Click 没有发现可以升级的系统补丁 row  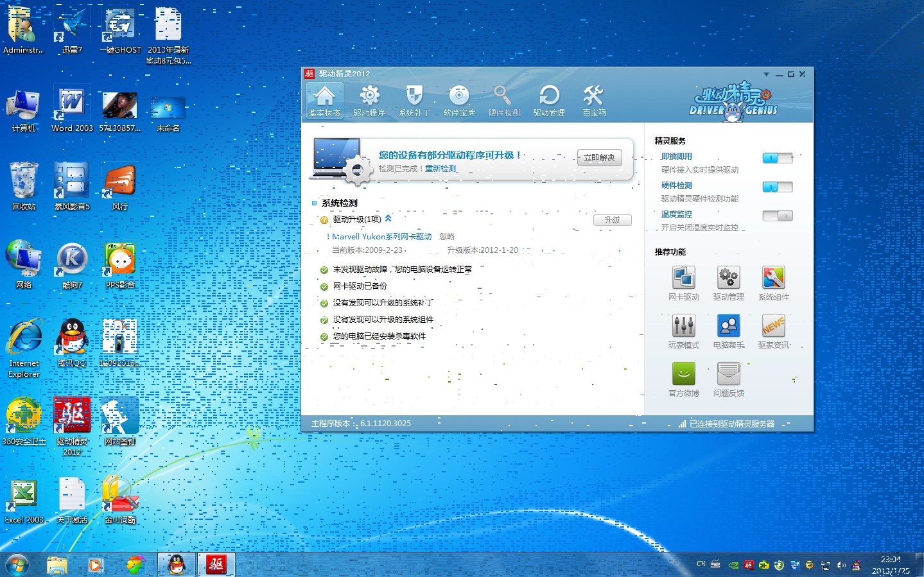click(x=383, y=303)
